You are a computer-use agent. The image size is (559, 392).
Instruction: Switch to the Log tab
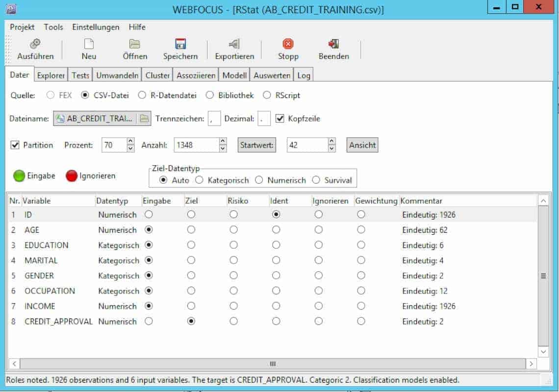pyautogui.click(x=304, y=75)
